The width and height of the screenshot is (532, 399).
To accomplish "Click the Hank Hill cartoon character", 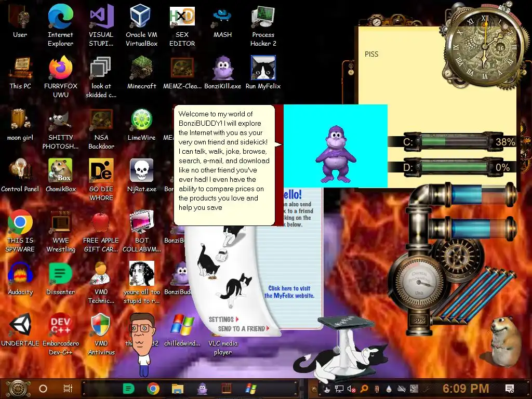I will [142, 345].
